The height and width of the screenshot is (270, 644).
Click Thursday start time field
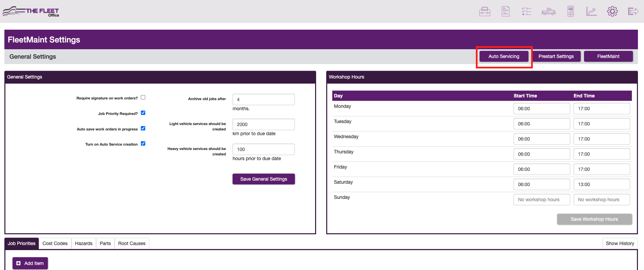point(542,154)
